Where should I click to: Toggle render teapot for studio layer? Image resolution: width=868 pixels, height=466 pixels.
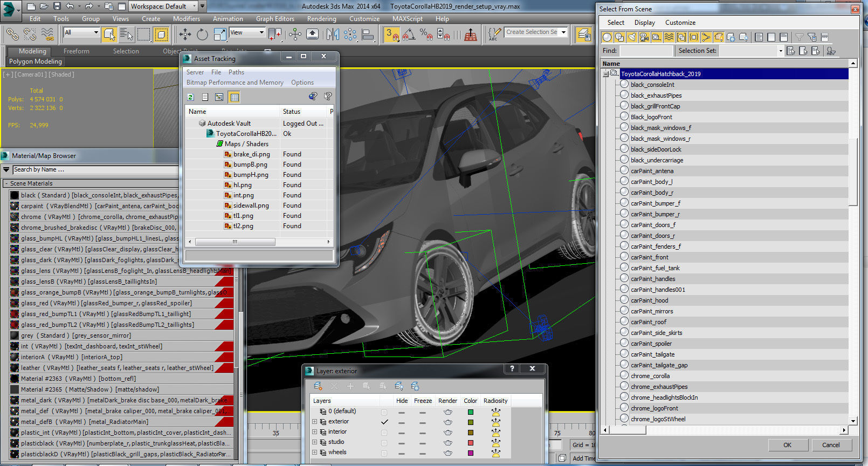coord(447,442)
